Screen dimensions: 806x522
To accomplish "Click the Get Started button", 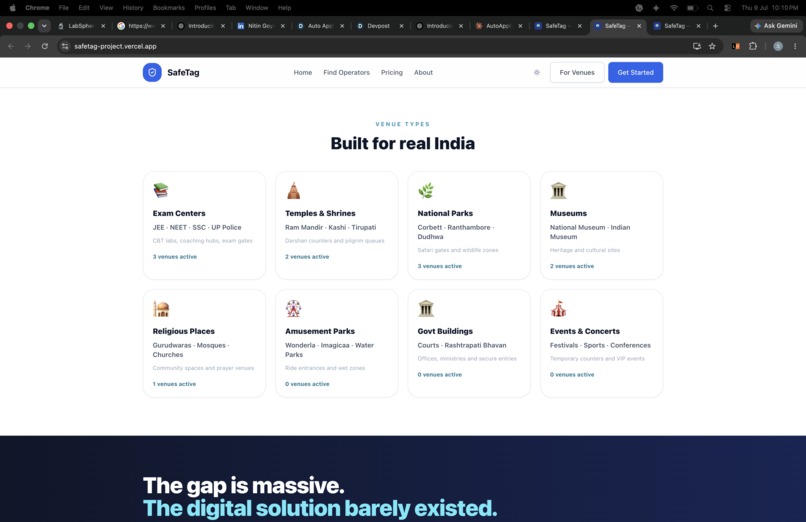I will pyautogui.click(x=635, y=72).
